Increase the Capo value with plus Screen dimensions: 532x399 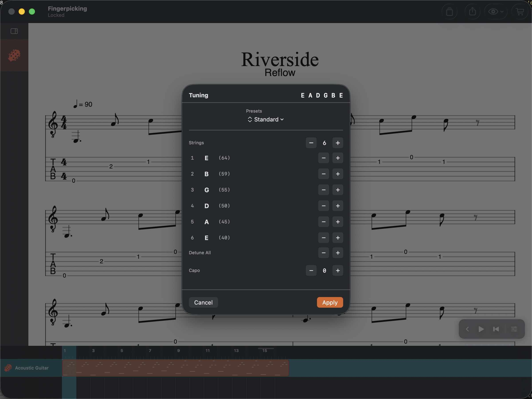click(x=338, y=270)
